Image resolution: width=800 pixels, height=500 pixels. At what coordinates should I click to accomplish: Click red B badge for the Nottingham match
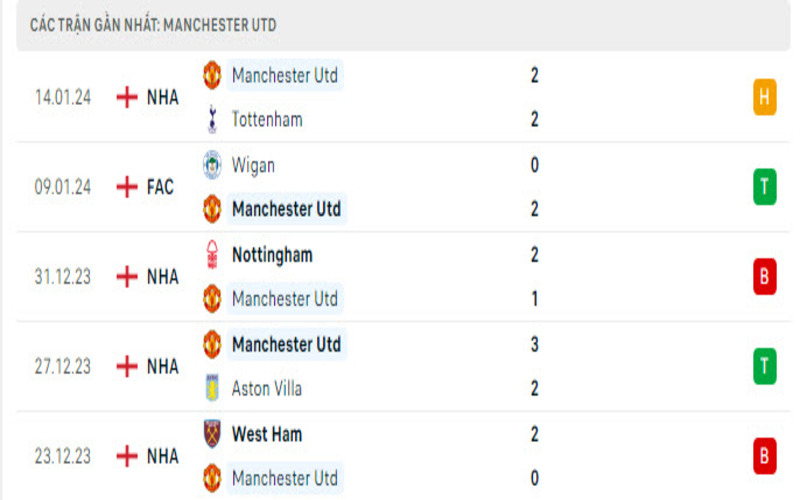(765, 277)
